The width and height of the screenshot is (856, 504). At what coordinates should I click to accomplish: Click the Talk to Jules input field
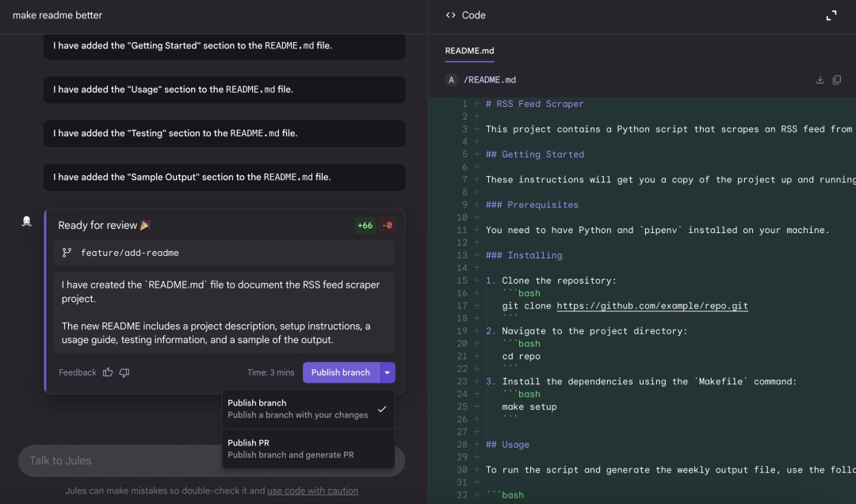pyautogui.click(x=119, y=460)
